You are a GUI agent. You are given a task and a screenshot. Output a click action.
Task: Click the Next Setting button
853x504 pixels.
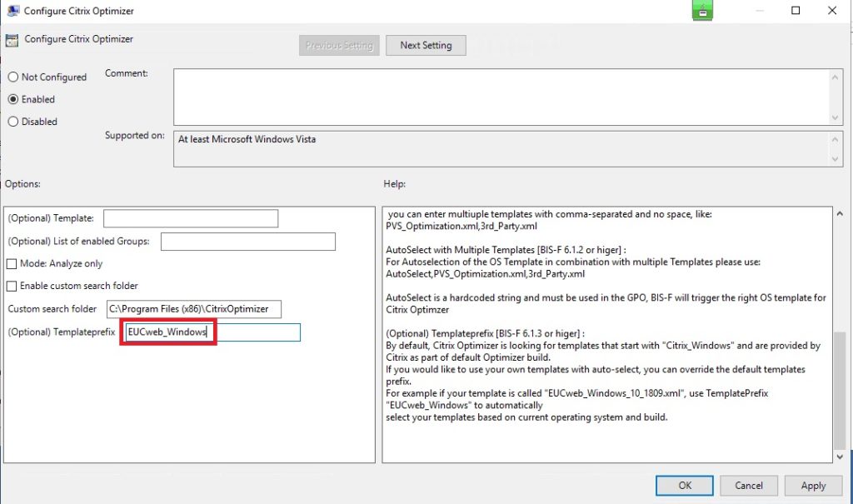coord(426,45)
